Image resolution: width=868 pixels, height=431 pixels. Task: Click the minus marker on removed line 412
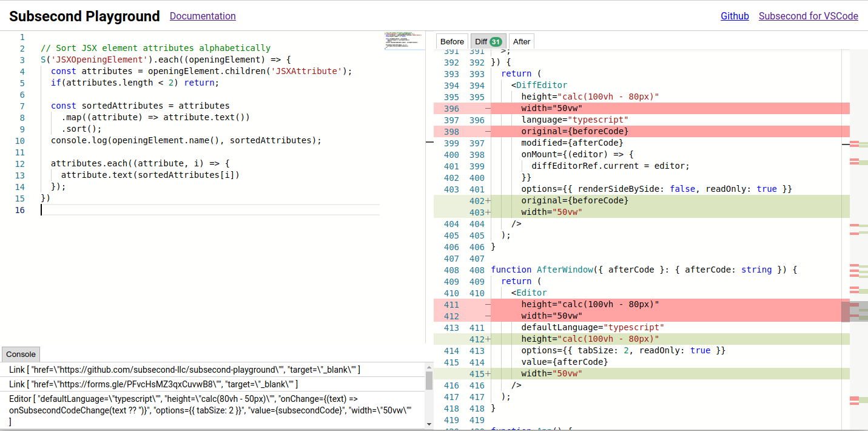[487, 316]
